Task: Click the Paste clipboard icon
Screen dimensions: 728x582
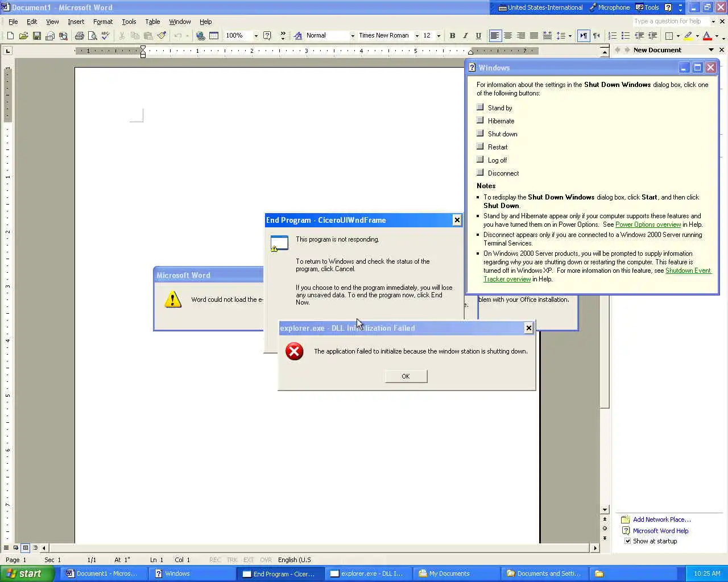Action: coord(148,36)
